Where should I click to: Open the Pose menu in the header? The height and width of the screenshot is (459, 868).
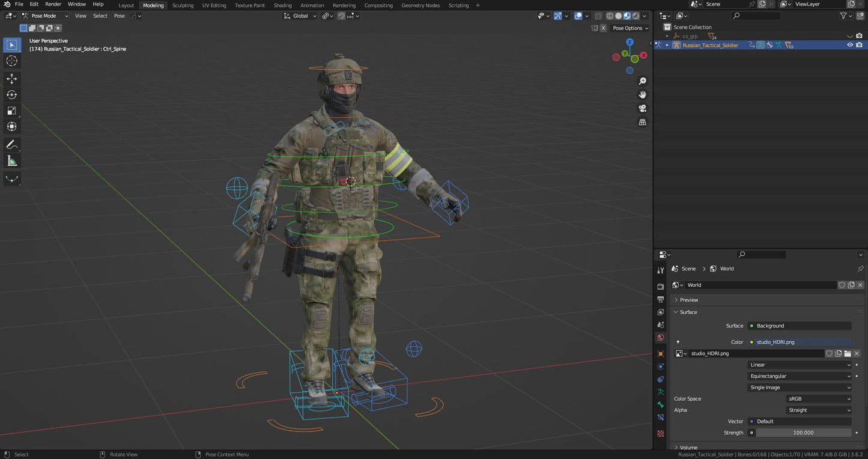coord(119,16)
